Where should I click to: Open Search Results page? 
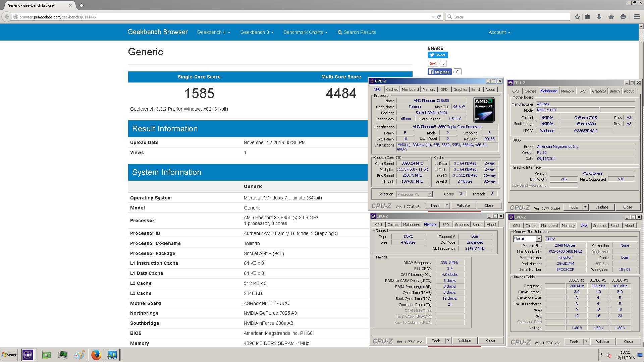357,32
